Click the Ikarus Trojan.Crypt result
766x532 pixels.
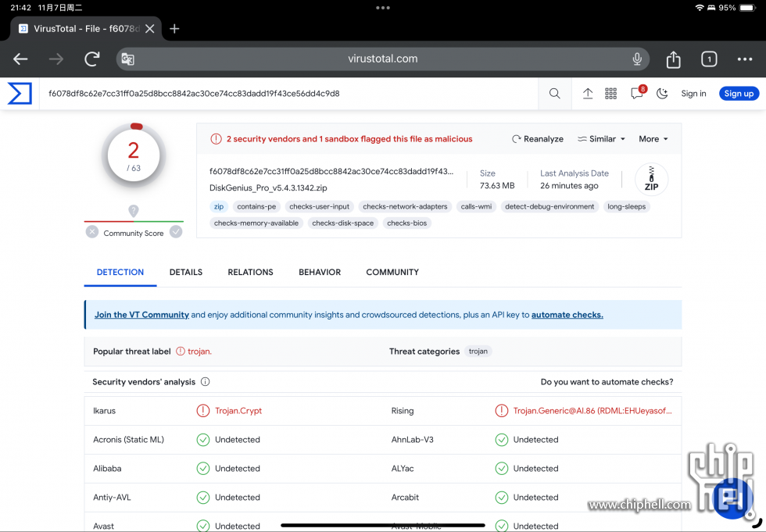click(238, 411)
